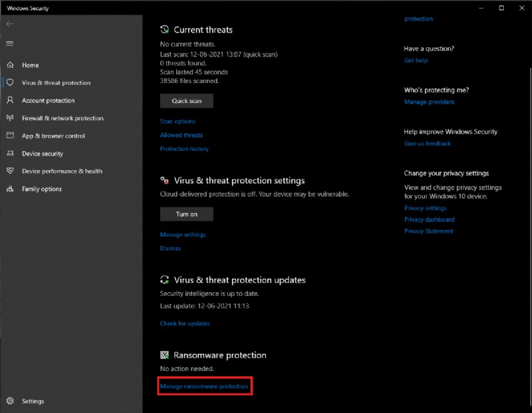Select Device performance & health icon
The height and width of the screenshot is (413, 532).
pyautogui.click(x=9, y=171)
